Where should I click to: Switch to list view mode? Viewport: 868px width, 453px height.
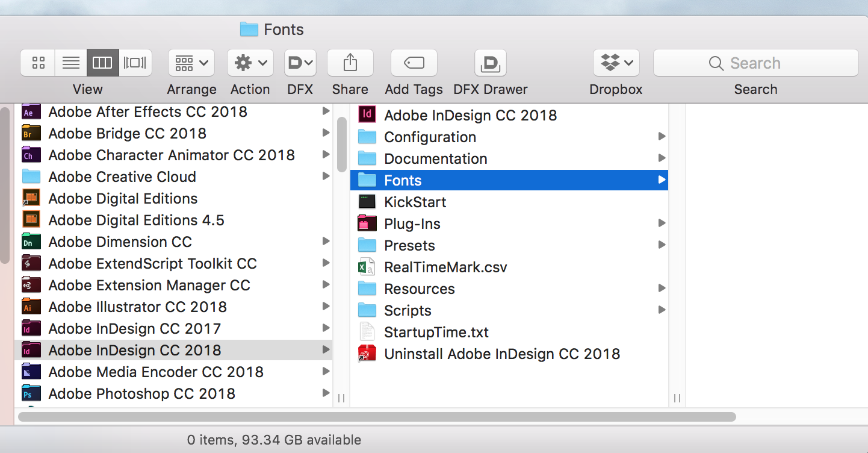71,63
